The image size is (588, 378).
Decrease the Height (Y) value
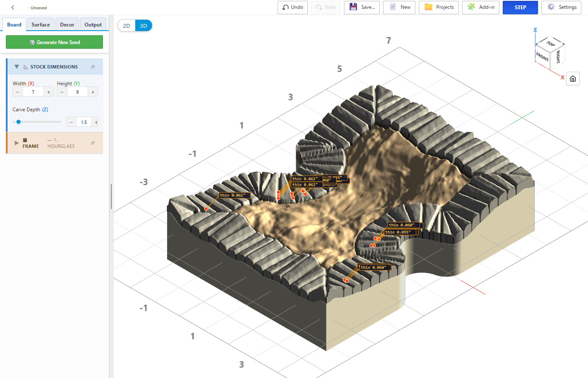coord(62,92)
